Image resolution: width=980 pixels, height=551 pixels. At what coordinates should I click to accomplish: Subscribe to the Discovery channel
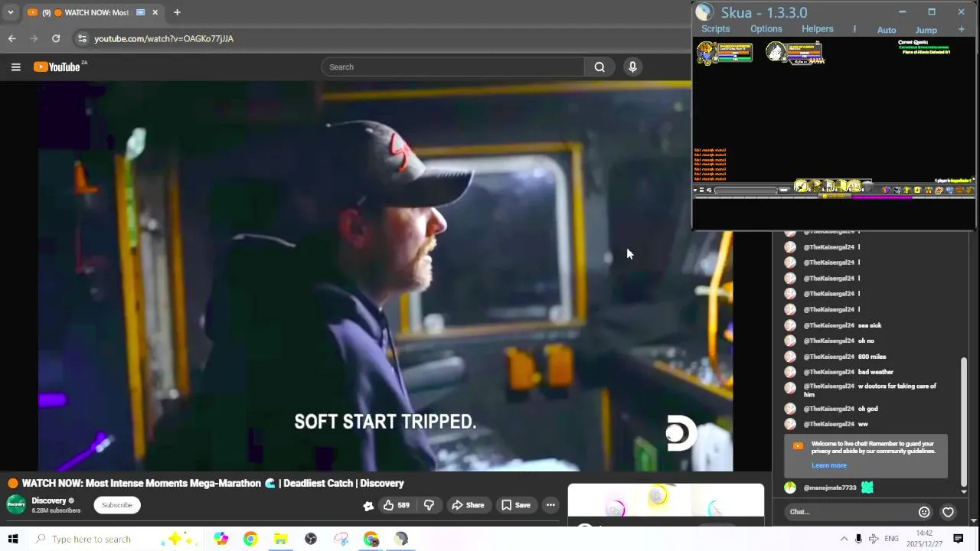pos(117,505)
